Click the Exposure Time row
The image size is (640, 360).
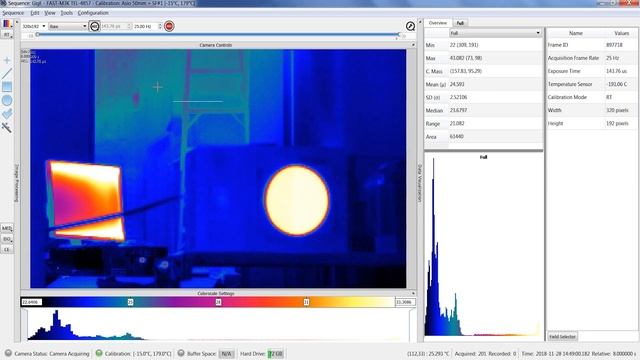(591, 71)
